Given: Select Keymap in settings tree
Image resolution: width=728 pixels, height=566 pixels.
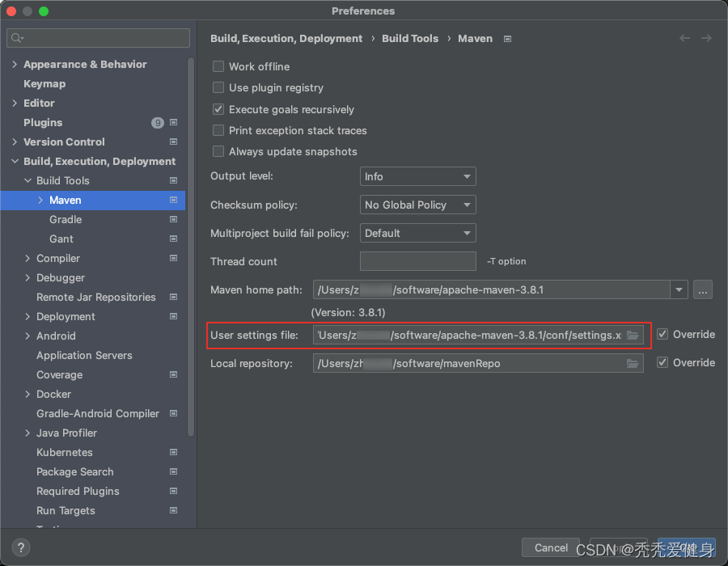Looking at the screenshot, I should (44, 83).
